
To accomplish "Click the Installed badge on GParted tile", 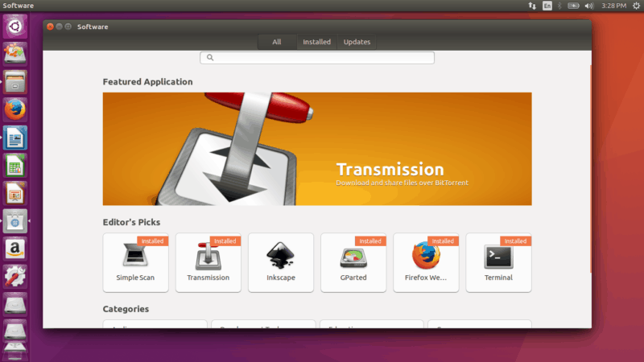I will point(370,241).
